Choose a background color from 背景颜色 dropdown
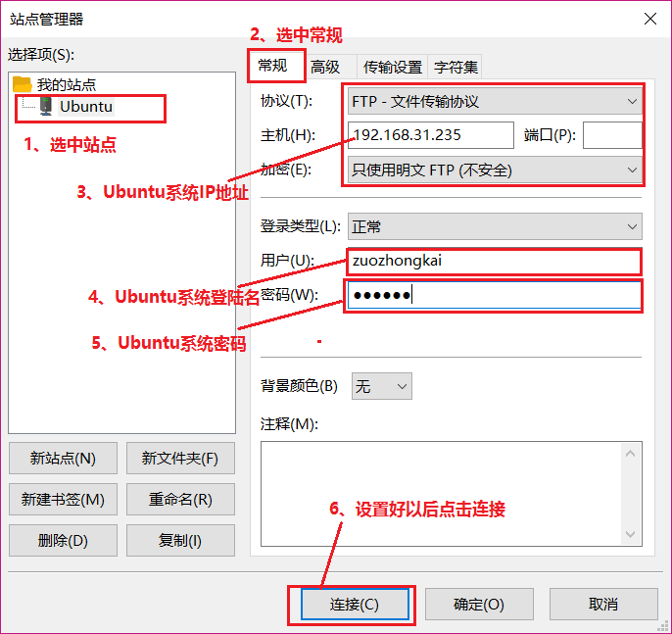This screenshot has width=672, height=634. pos(381,386)
